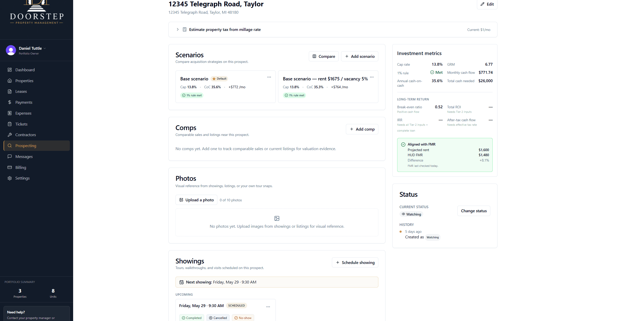Click the Edit button

487,4
